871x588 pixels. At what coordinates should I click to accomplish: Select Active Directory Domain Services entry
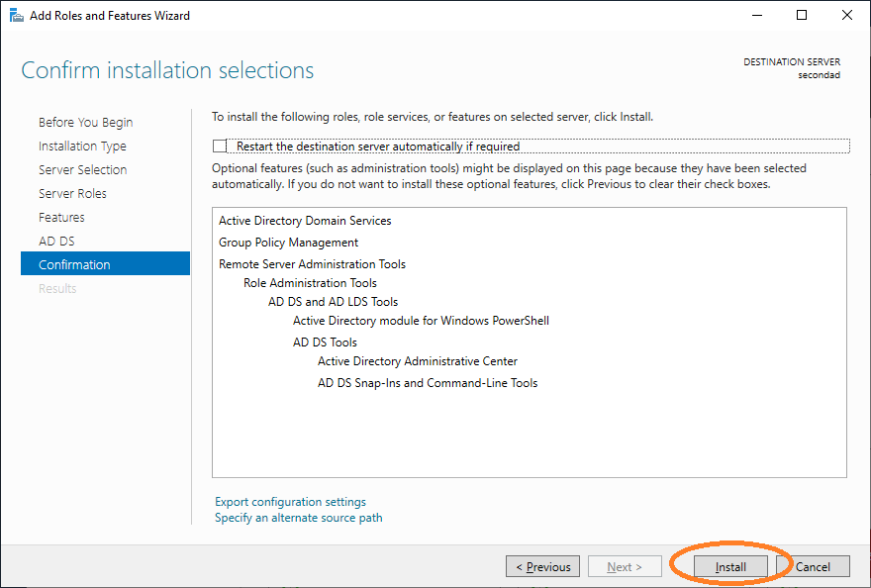[305, 221]
